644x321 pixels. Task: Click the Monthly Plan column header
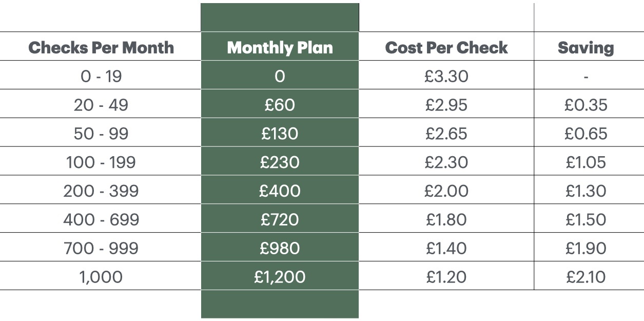pos(280,48)
